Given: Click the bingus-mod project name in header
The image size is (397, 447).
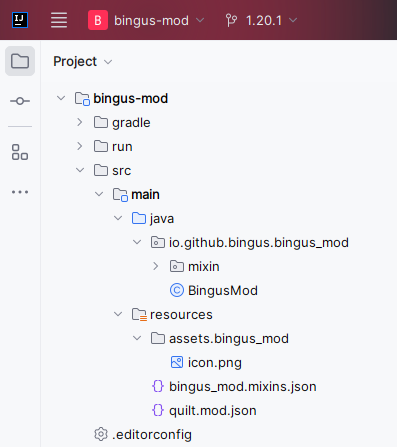Looking at the screenshot, I should click(151, 21).
